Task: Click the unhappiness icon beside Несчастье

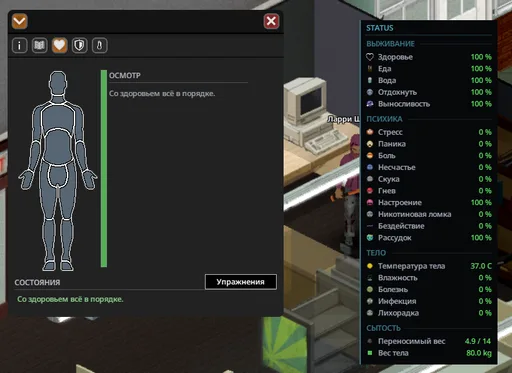Action: [370, 167]
